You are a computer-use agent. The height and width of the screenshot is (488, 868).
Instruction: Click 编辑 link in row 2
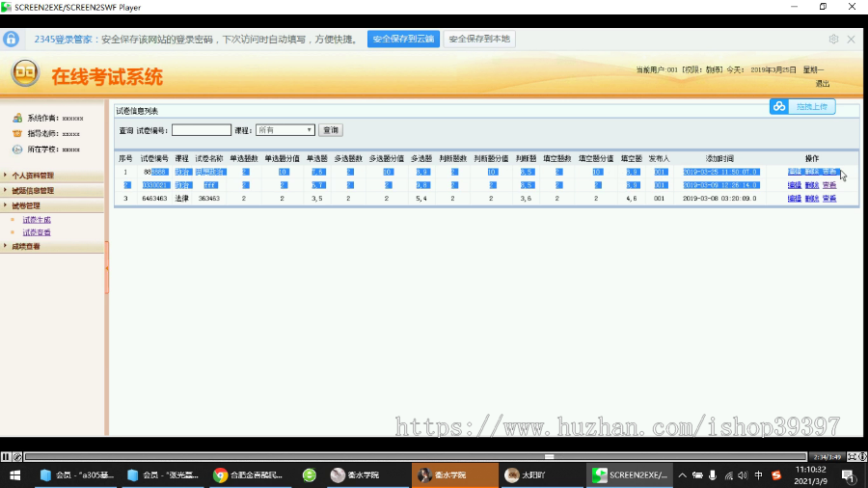coord(795,185)
